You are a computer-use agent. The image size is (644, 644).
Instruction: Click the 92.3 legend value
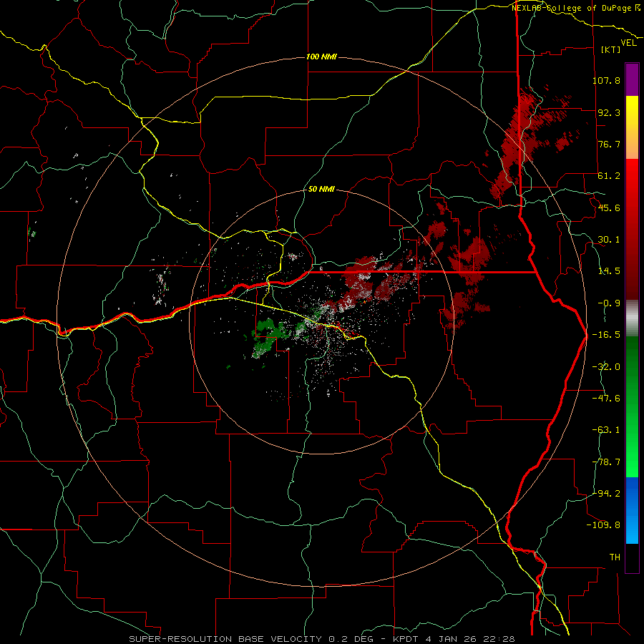pos(609,112)
